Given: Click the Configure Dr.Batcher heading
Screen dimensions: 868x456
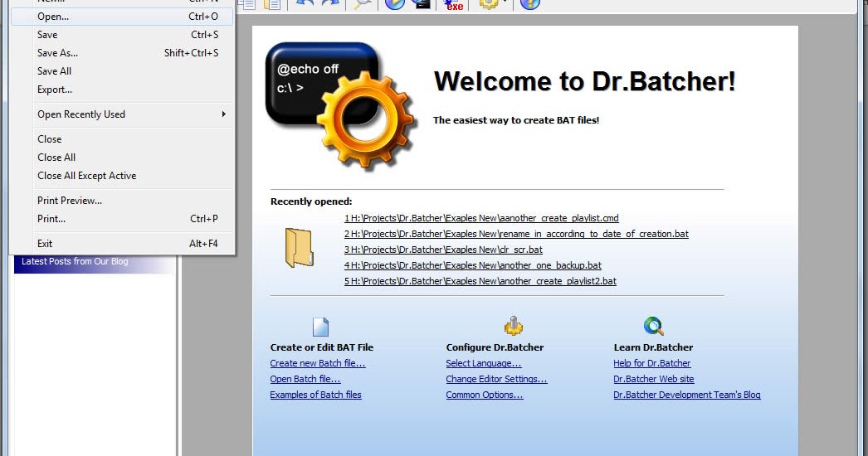Looking at the screenshot, I should tap(495, 347).
